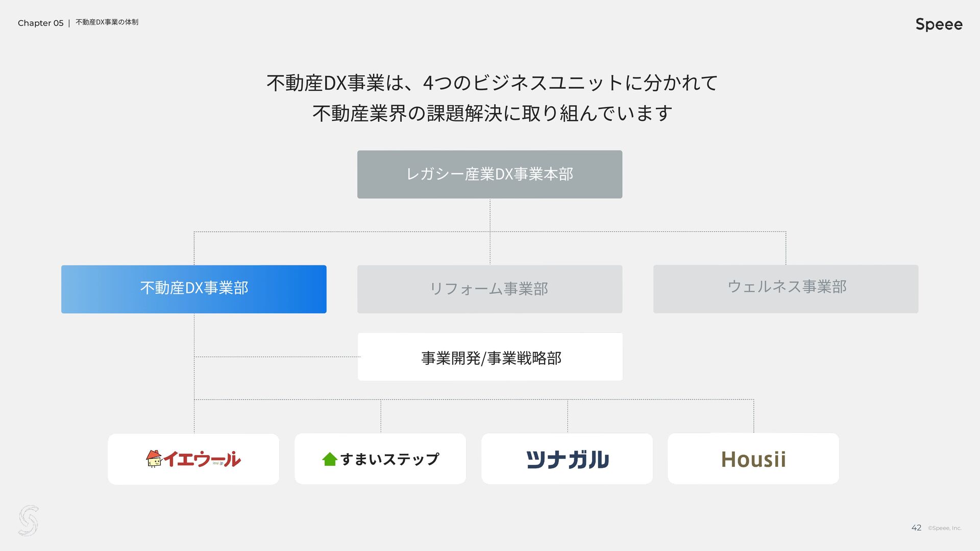Click the ウェルネス事業部 box
This screenshot has width=980, height=551.
tap(786, 289)
